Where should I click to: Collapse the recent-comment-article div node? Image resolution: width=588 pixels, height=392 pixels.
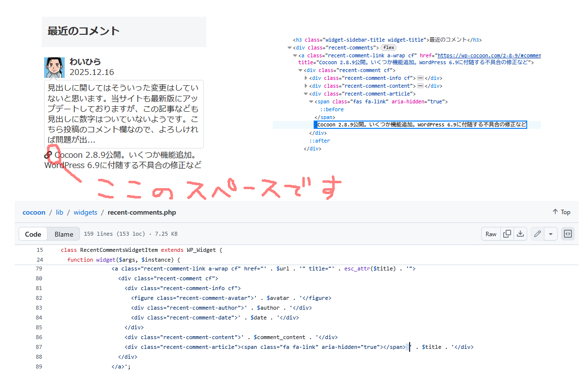pos(306,94)
